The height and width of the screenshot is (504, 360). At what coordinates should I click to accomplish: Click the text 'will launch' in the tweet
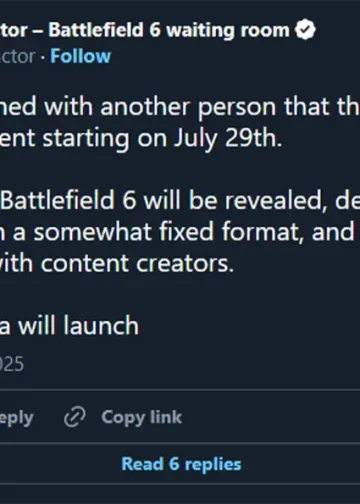tap(78, 326)
